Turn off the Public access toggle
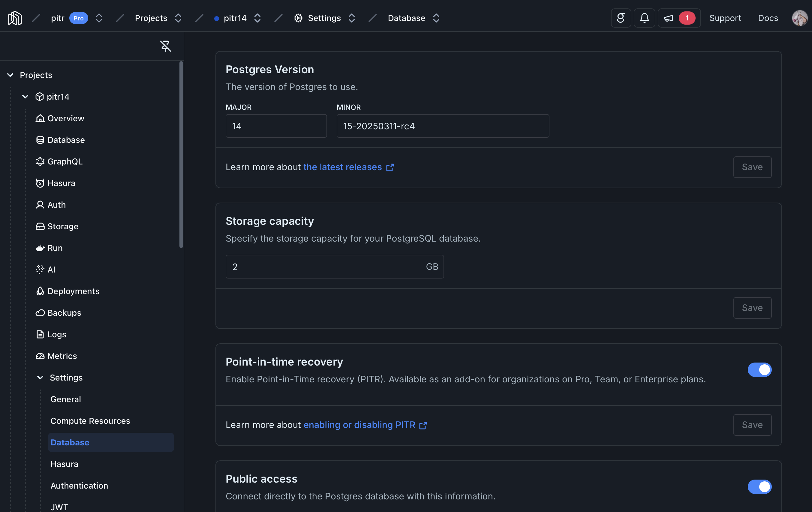The image size is (812, 512). pyautogui.click(x=759, y=487)
